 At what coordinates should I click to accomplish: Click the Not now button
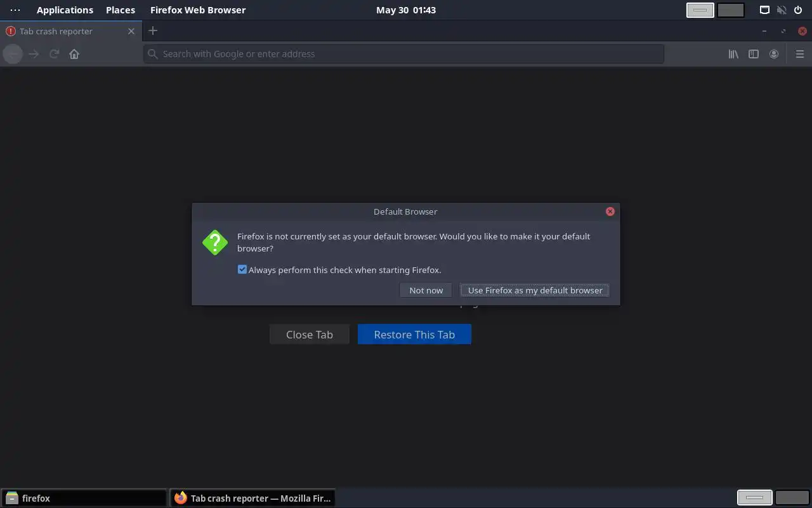(426, 290)
